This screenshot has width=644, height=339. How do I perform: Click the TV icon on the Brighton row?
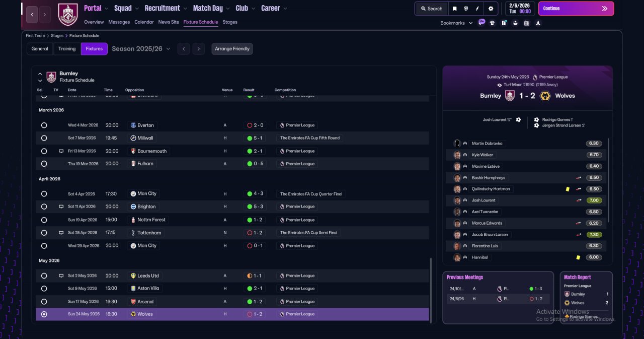point(61,207)
